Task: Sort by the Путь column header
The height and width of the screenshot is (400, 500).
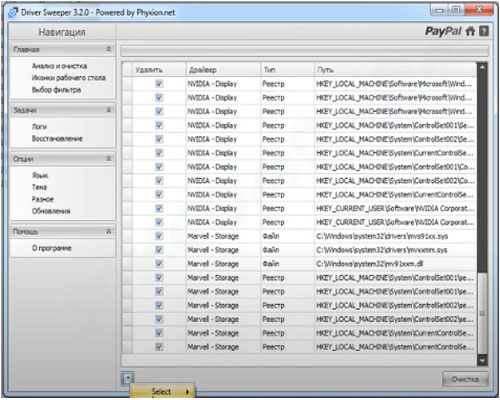Action: [395, 70]
